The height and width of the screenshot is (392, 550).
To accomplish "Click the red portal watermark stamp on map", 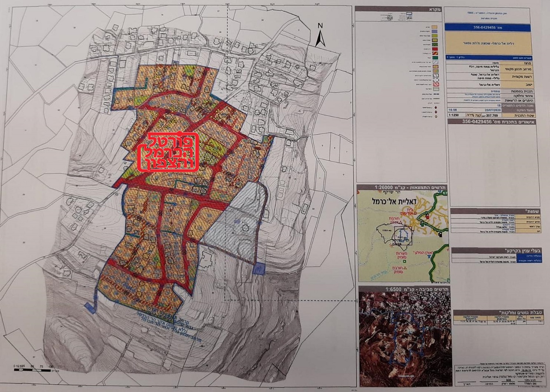I will click(168, 152).
